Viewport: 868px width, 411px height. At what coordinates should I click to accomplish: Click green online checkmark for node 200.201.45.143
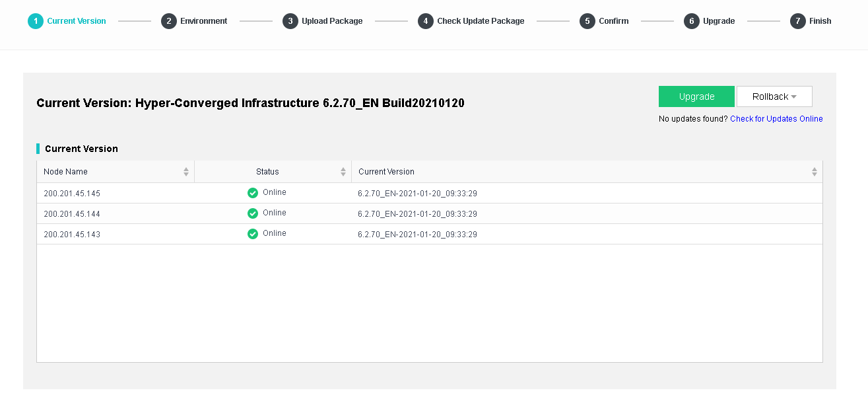tap(253, 234)
